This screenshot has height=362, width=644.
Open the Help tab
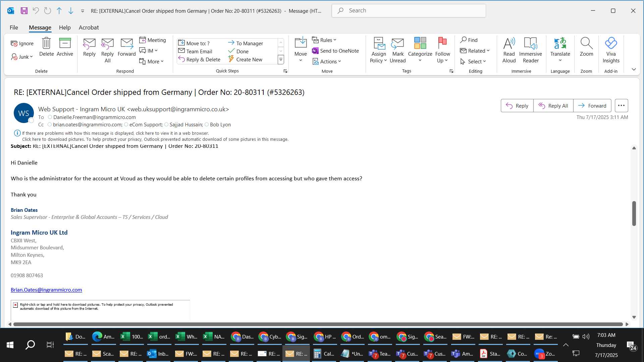coord(65,27)
